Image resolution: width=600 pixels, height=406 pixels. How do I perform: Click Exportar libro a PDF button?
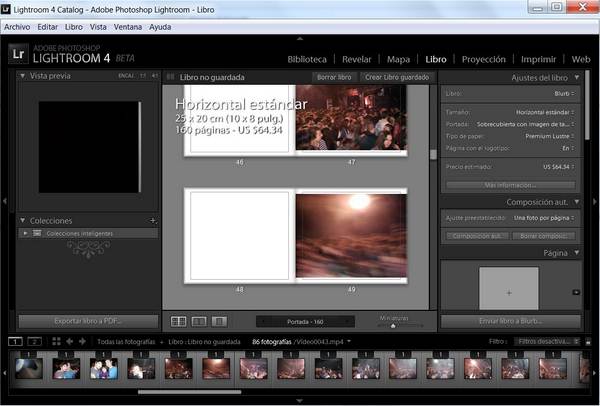tap(88, 321)
